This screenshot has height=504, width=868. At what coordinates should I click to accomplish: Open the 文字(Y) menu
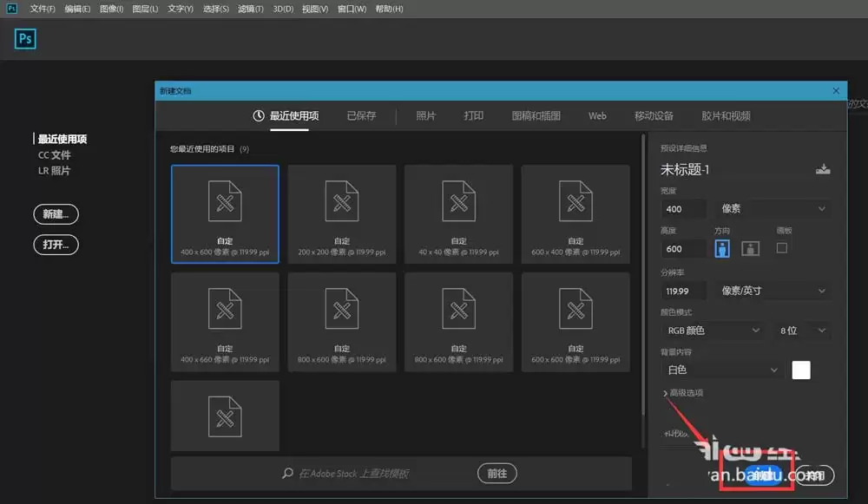pyautogui.click(x=181, y=9)
